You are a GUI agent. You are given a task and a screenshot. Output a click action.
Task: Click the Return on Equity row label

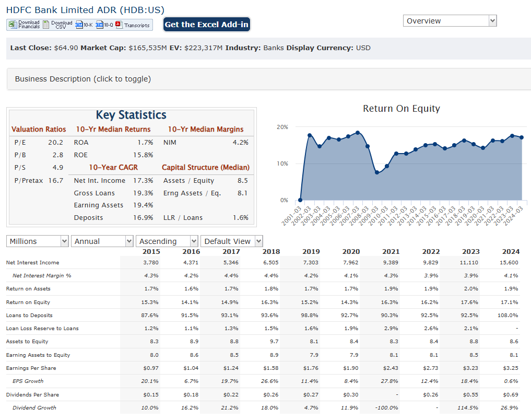pos(28,302)
